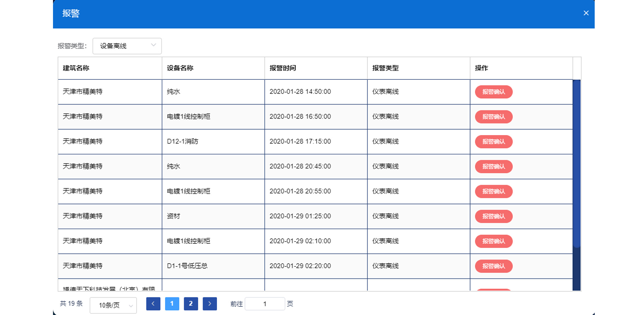Click the 前往 page number input field

[265, 304]
